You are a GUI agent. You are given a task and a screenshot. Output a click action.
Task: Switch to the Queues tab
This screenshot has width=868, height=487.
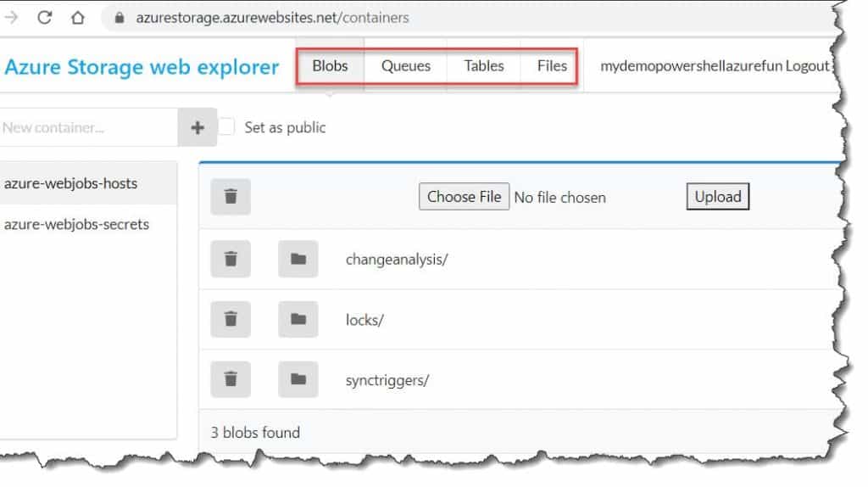click(x=406, y=66)
